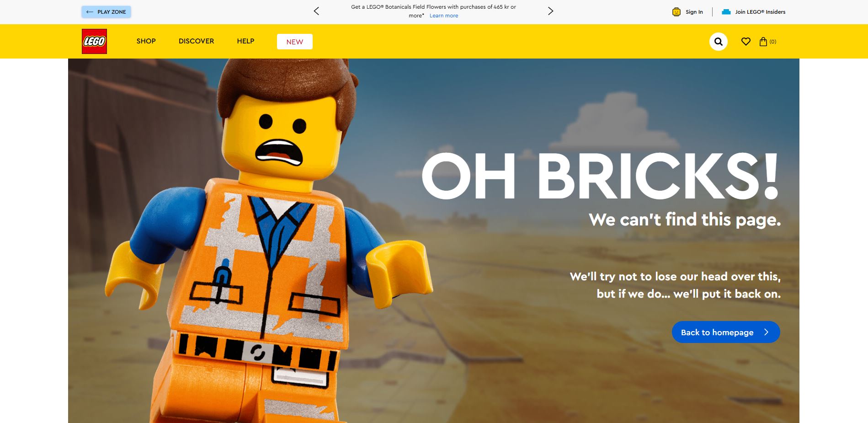
Task: Open the DISCOVER menu
Action: click(196, 41)
